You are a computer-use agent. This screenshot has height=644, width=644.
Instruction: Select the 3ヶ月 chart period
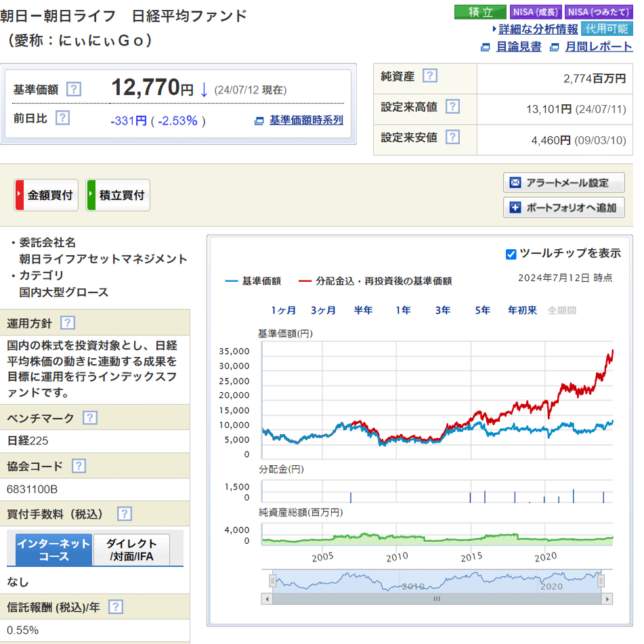(323, 311)
